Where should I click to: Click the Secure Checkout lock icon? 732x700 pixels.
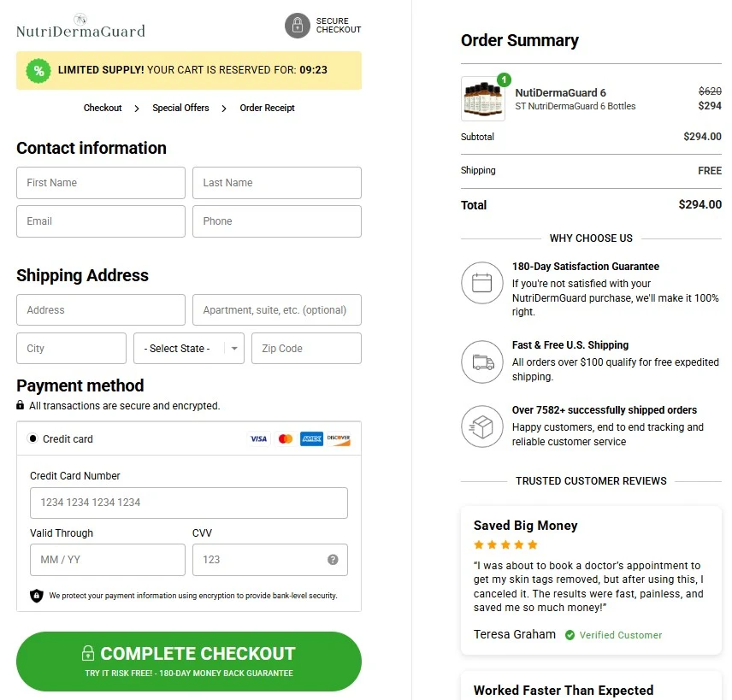pyautogui.click(x=297, y=26)
